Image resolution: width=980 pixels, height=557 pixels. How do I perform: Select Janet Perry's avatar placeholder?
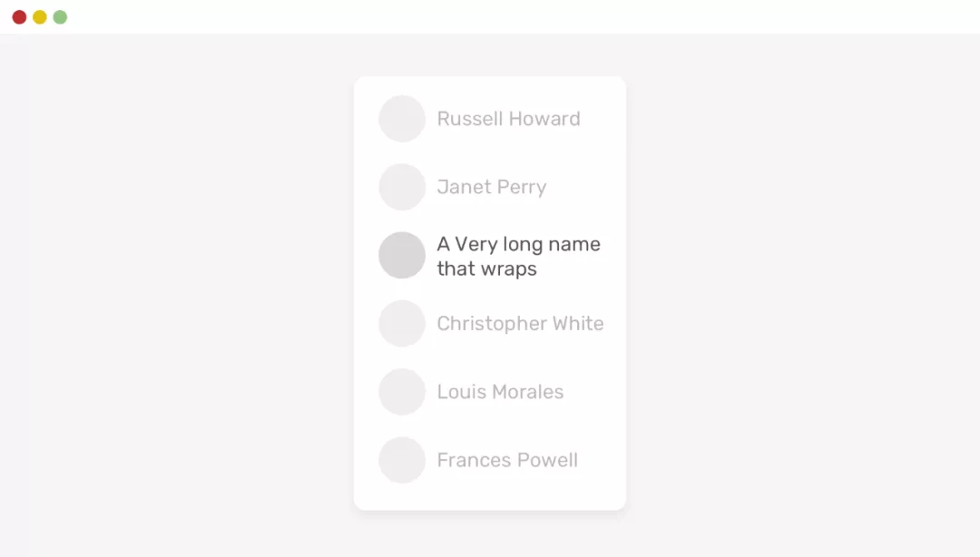point(402,187)
